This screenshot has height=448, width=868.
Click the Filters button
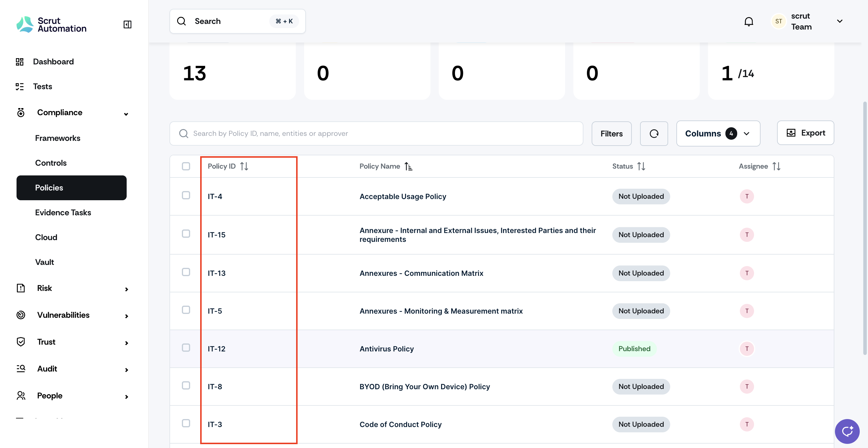click(611, 133)
